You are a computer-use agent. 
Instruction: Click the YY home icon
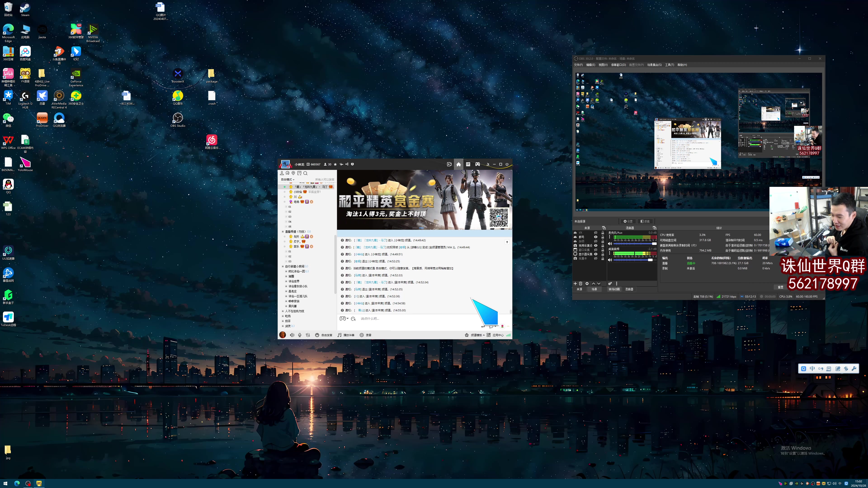click(458, 164)
